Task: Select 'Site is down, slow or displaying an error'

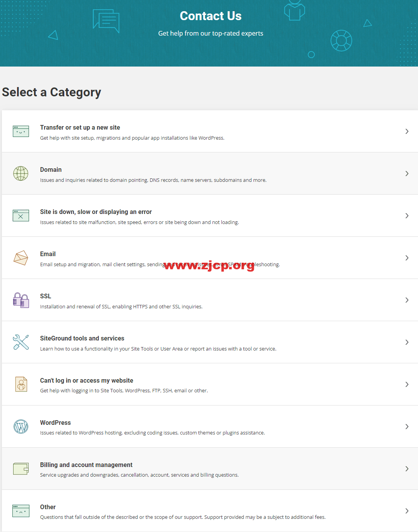Action: point(96,212)
